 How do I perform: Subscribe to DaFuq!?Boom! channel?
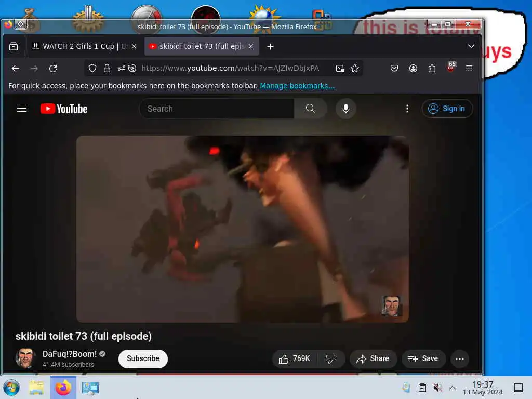tap(143, 358)
